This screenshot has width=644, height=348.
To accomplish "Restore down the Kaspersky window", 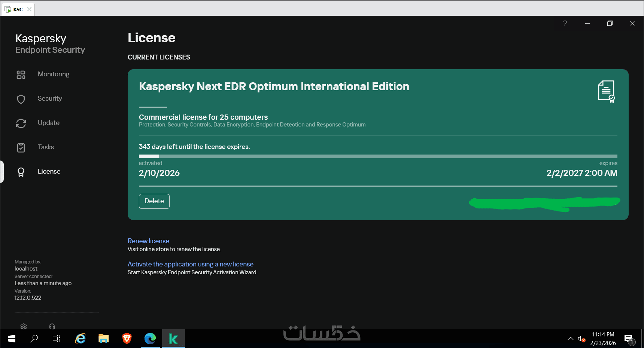I will pos(610,23).
